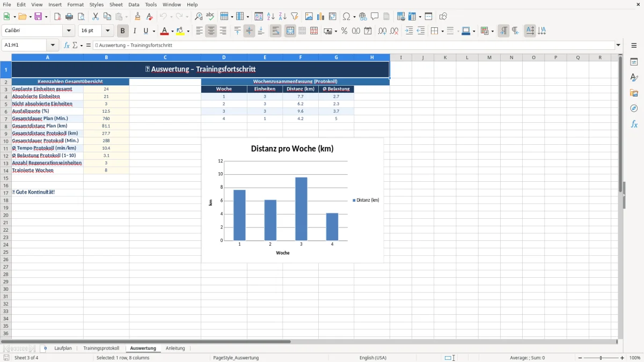644x362 pixels.
Task: Expand the Name Box dropdown
Action: (x=53, y=45)
